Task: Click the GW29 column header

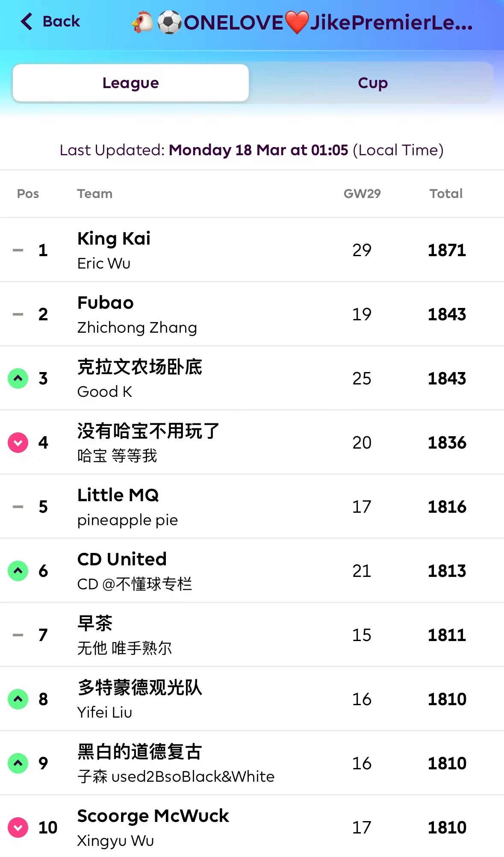Action: [x=362, y=194]
